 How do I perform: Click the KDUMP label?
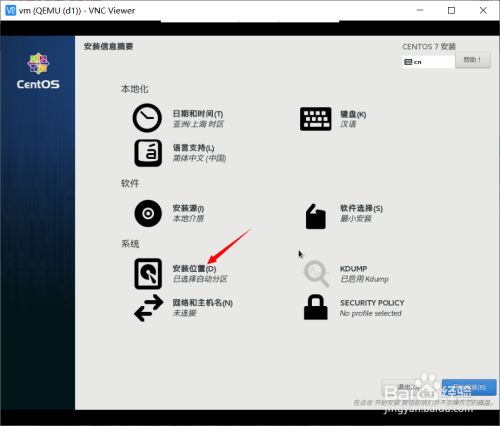[354, 269]
